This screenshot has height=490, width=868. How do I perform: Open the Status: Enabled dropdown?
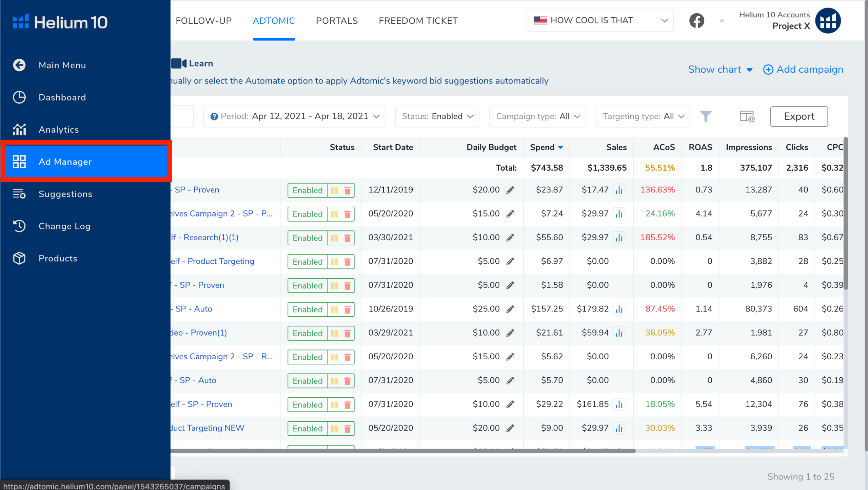[437, 116]
